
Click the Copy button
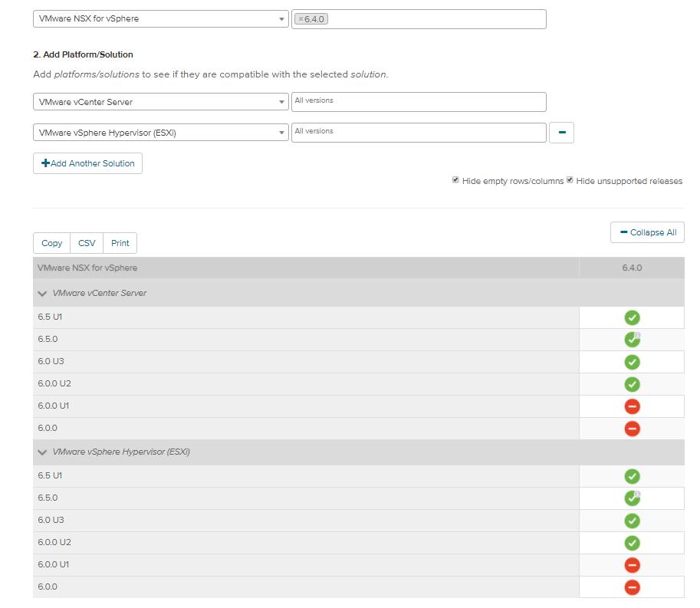(x=52, y=243)
